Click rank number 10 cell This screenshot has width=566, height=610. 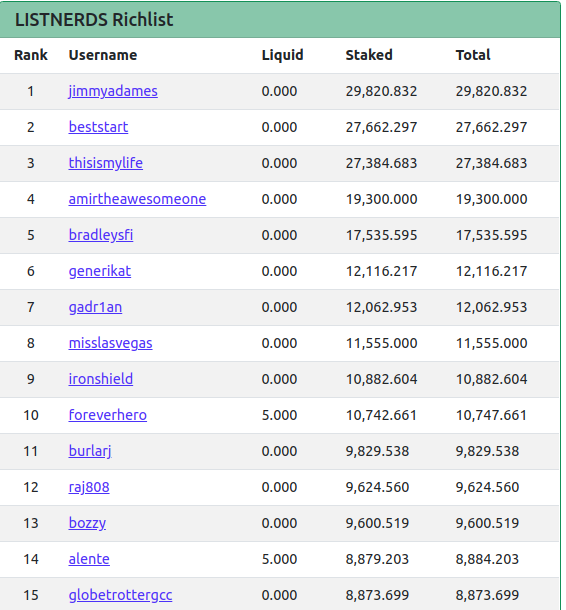click(x=31, y=415)
